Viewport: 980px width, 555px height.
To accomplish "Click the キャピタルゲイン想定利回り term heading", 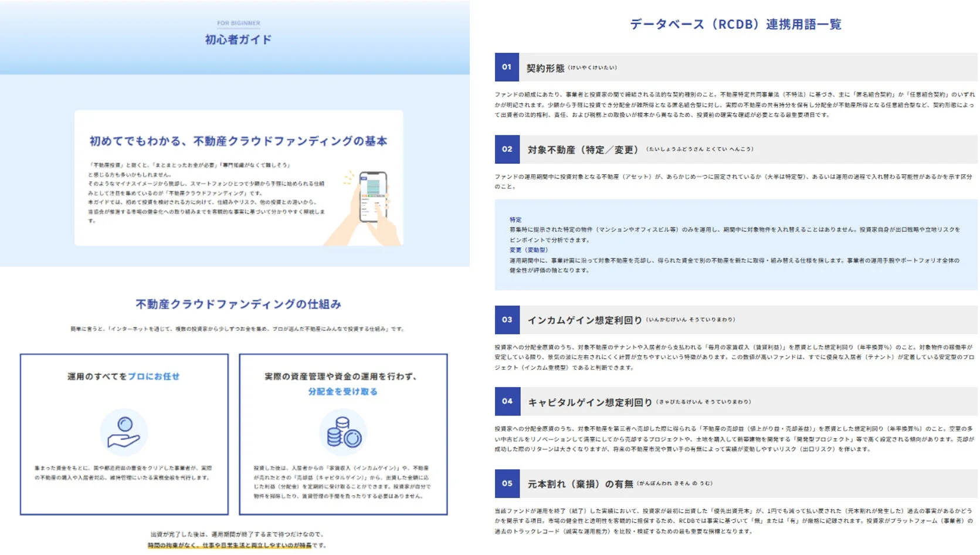I will [590, 402].
